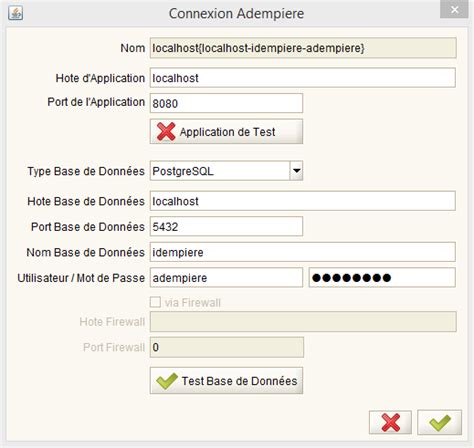The image size is (474, 448).
Task: Close the Connexion Adempiere window
Action: (454, 9)
